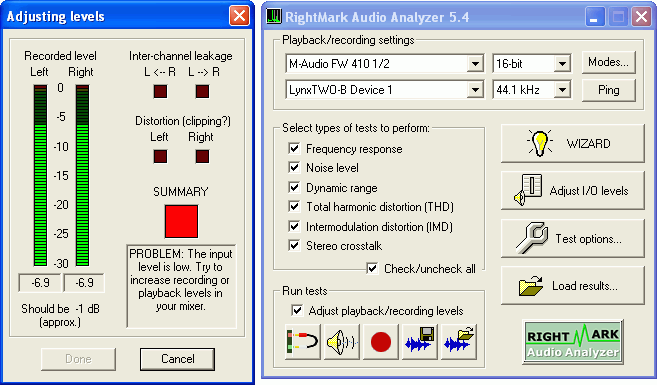Disable Adjust playback/recording levels checkbox
Viewport: 657px width, 385px height.
tap(297, 310)
